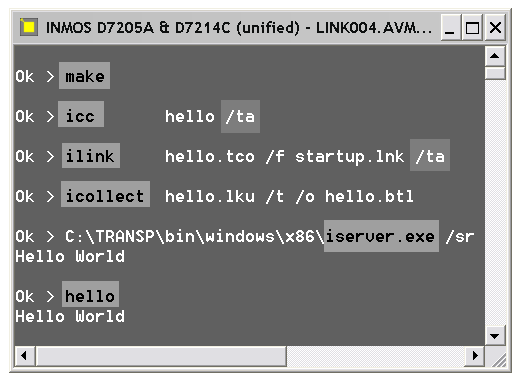521x384 pixels.
Task: Click the yellow application icon in title bar
Action: tap(29, 27)
